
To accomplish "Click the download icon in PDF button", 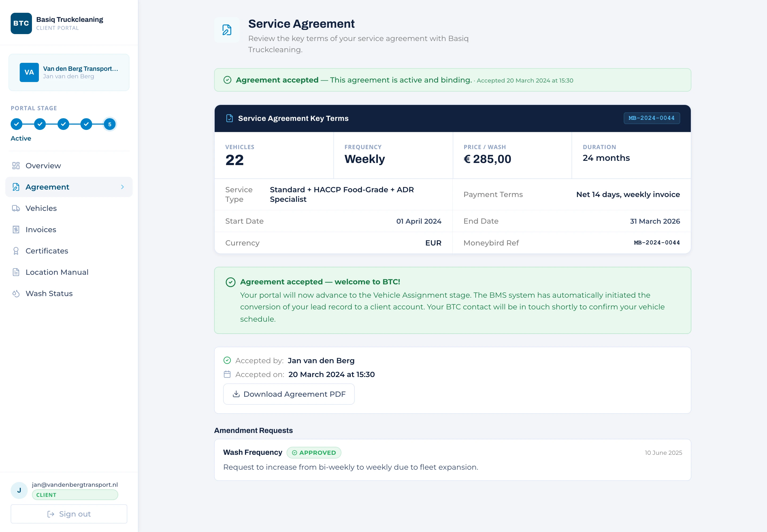I will pos(236,394).
